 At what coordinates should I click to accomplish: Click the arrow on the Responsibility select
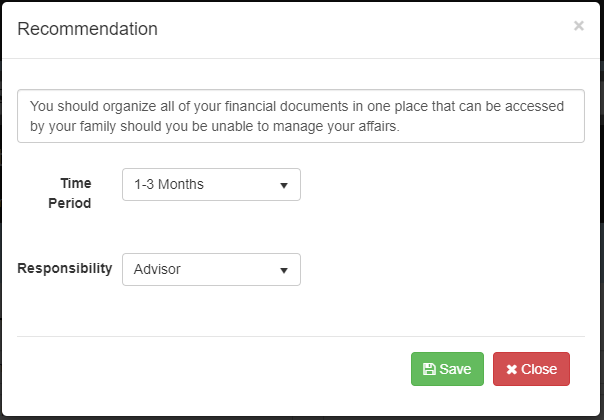click(x=284, y=269)
